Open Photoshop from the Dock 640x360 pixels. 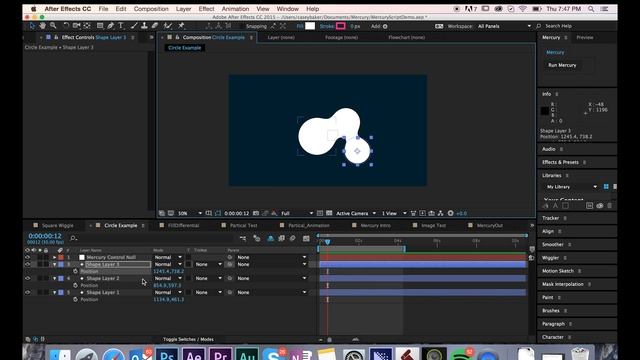167,354
